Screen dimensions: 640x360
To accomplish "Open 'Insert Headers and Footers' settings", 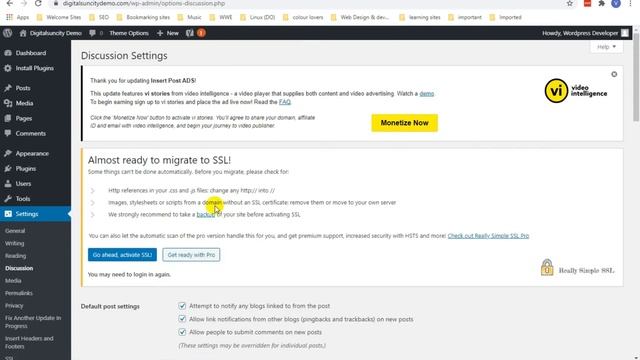I will 29,342.
